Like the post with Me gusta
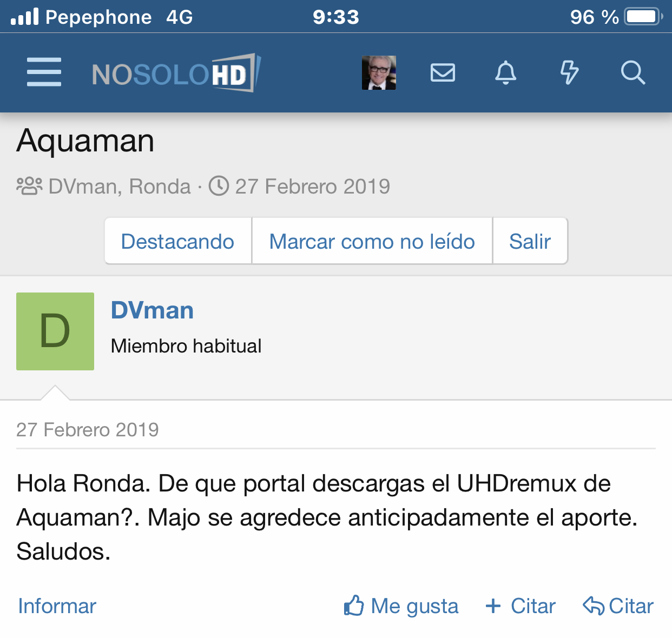 (x=401, y=606)
